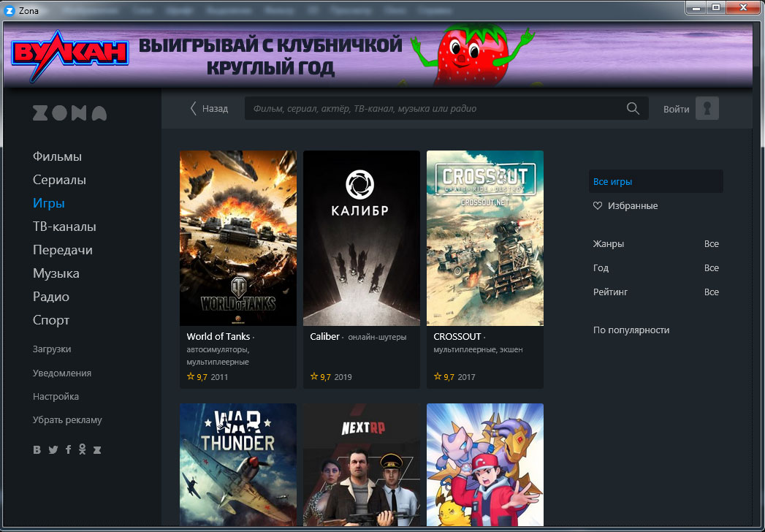
Task: Expand the Рейтинг rating filter
Action: tap(655, 292)
